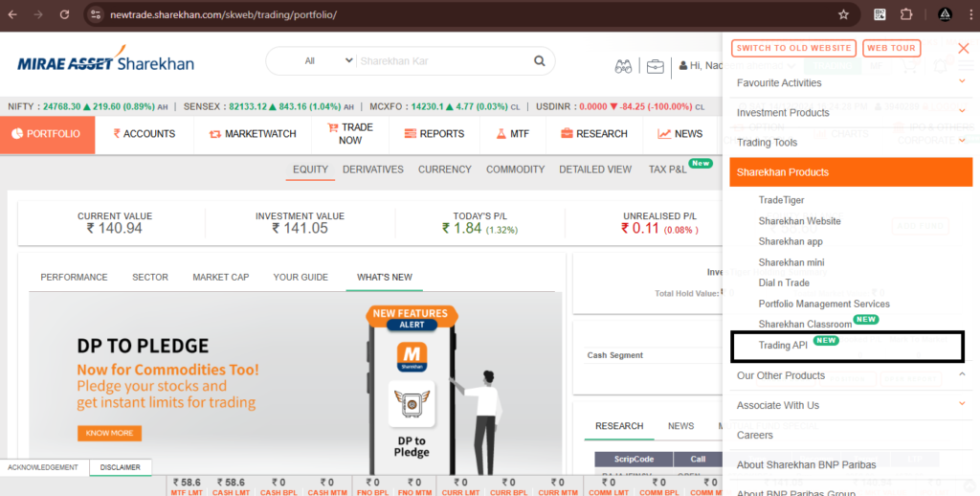Open browser profile avatar icon
980x496 pixels.
tap(945, 14)
